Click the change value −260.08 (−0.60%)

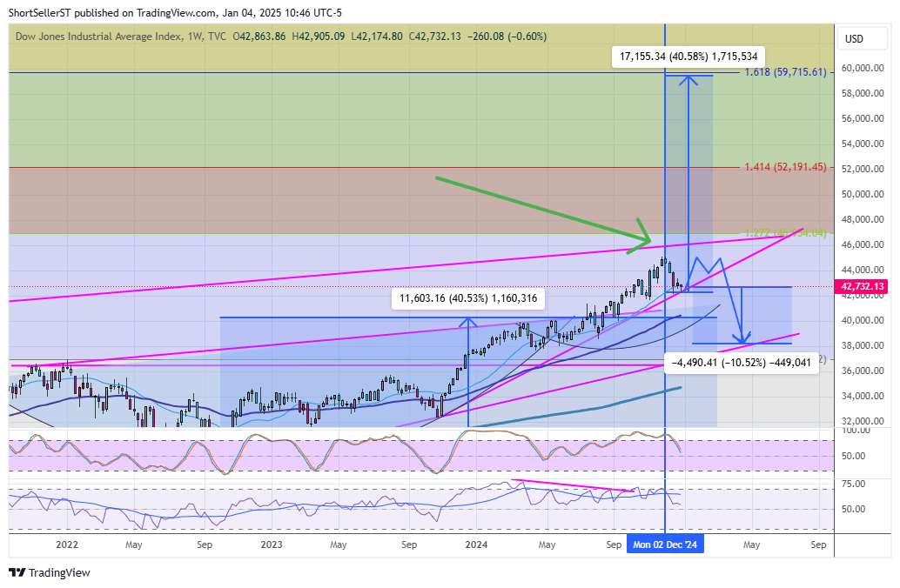507,37
